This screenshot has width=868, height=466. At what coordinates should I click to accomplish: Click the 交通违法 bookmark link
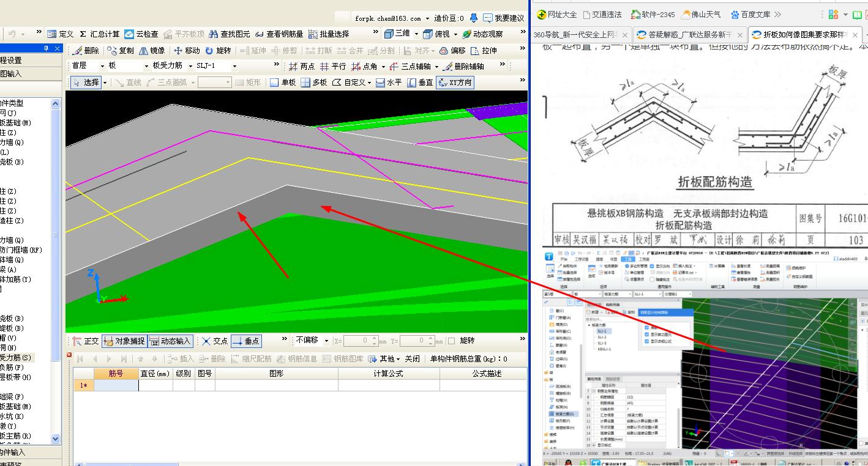tap(602, 15)
